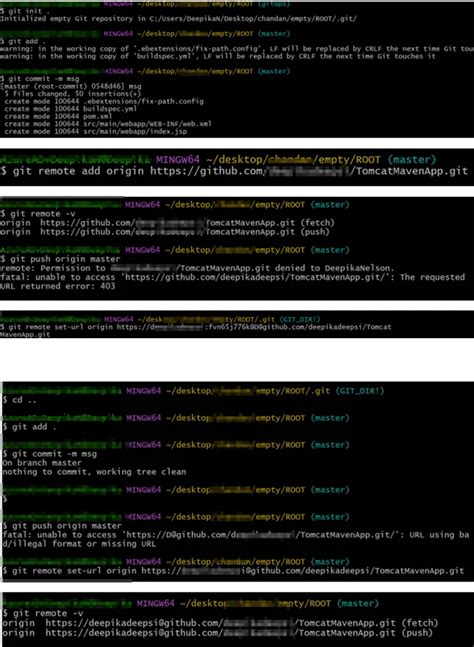Click 'git push origin master' above illegal format error

click(62, 526)
